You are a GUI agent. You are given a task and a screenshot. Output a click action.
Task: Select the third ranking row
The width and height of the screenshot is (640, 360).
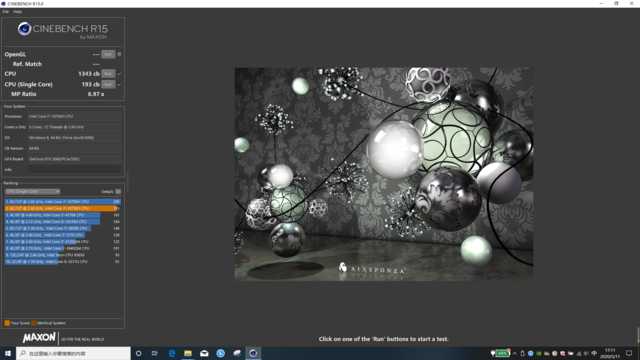click(62, 215)
